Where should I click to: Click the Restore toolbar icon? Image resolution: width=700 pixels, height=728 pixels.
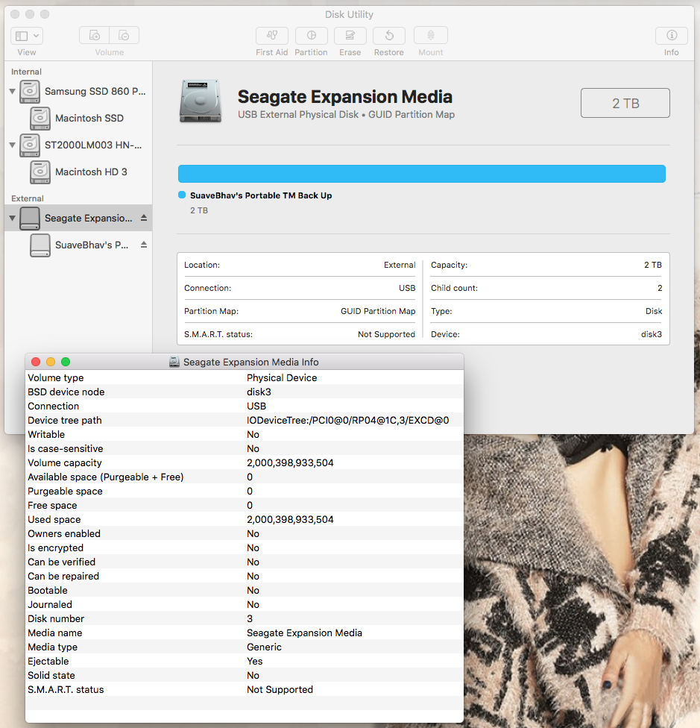389,35
